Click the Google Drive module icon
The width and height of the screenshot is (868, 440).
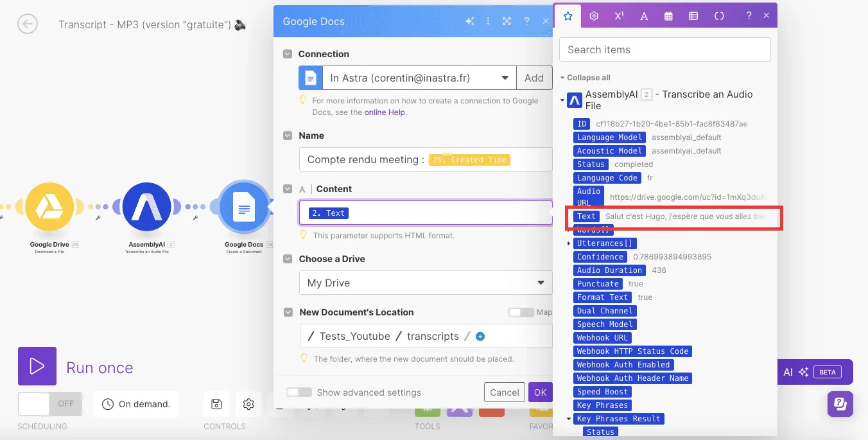click(49, 208)
